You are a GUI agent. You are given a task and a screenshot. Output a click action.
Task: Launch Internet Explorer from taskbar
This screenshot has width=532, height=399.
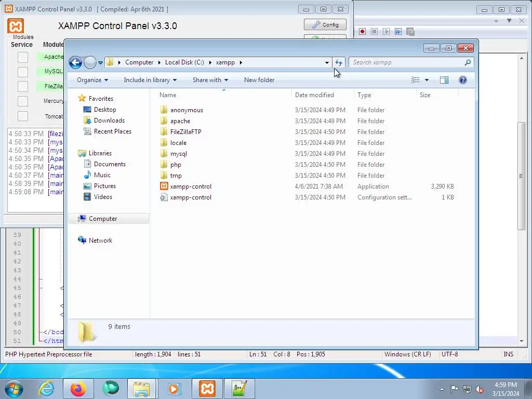pos(46,389)
